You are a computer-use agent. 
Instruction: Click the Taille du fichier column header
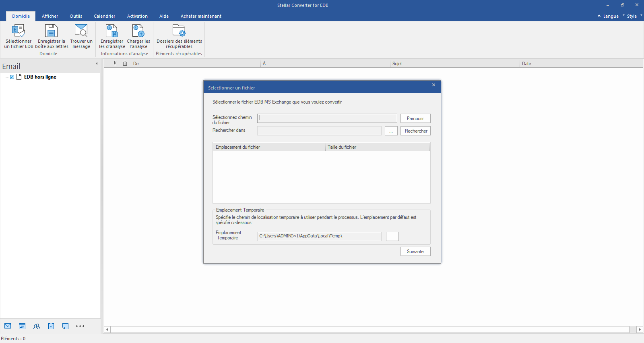coord(378,147)
